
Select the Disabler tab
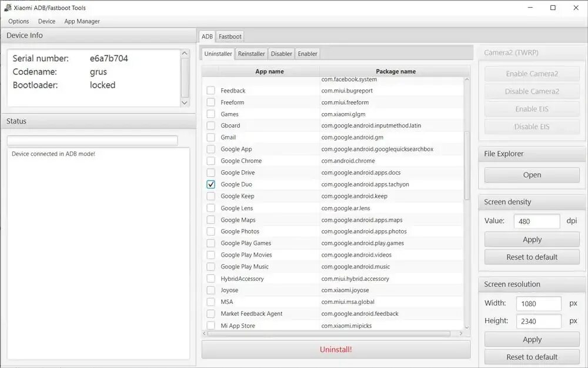click(x=281, y=54)
